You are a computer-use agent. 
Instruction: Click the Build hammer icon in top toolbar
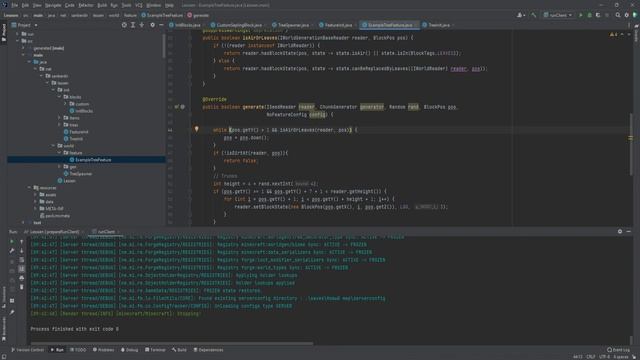[533, 15]
